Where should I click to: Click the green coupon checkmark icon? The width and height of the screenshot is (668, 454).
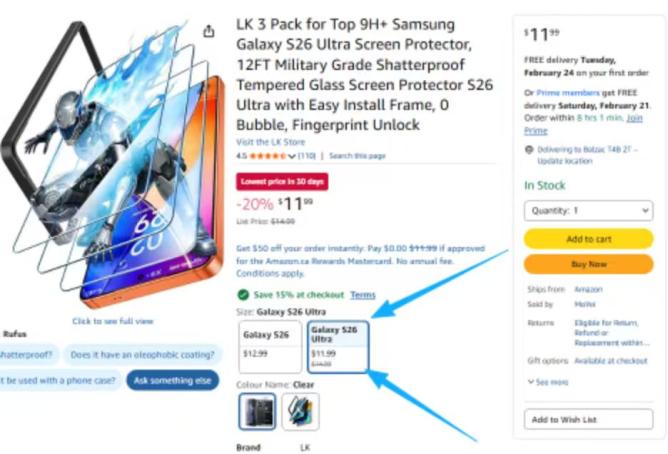243,295
